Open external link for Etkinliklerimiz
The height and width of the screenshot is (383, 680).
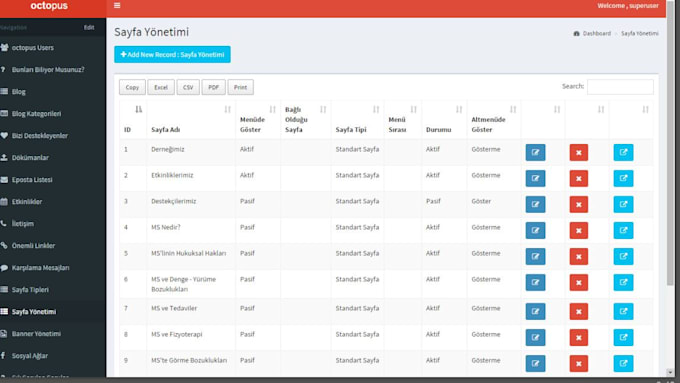pyautogui.click(x=623, y=178)
